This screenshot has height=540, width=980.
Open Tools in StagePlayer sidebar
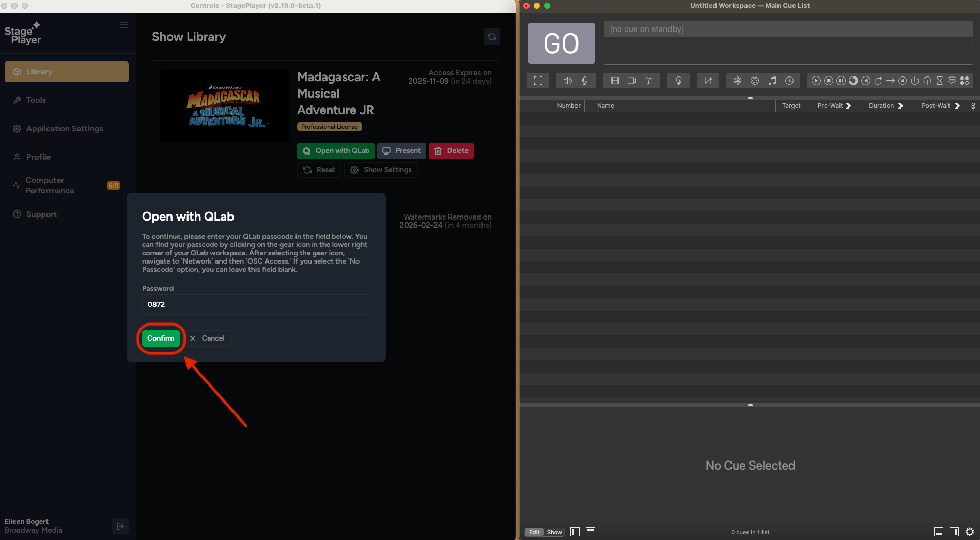[x=67, y=100]
